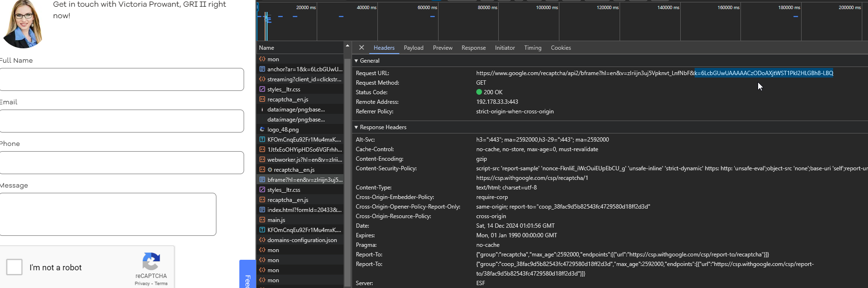Close the request details panel

pos(362,47)
